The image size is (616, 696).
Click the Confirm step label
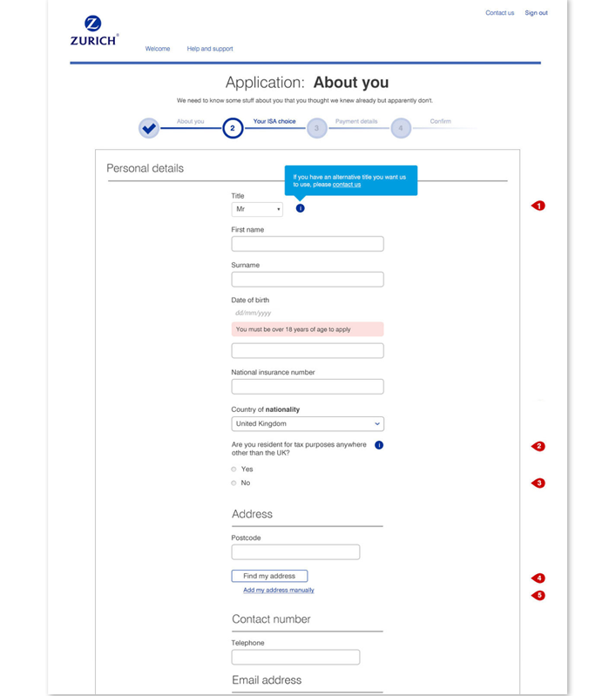(x=440, y=121)
